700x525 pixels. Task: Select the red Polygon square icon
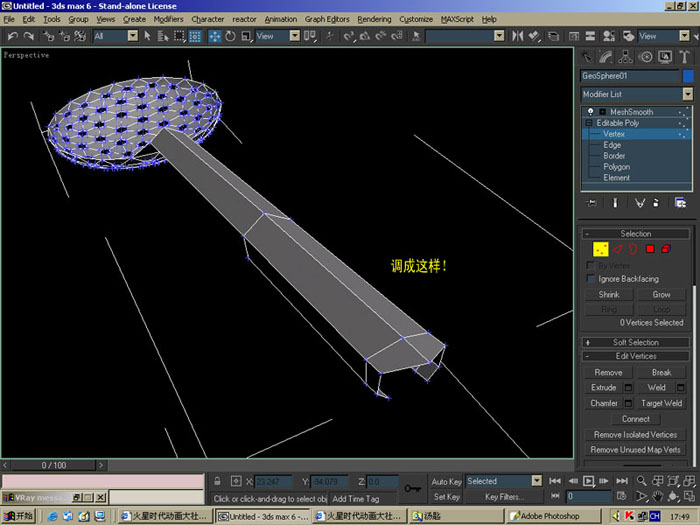[650, 249]
